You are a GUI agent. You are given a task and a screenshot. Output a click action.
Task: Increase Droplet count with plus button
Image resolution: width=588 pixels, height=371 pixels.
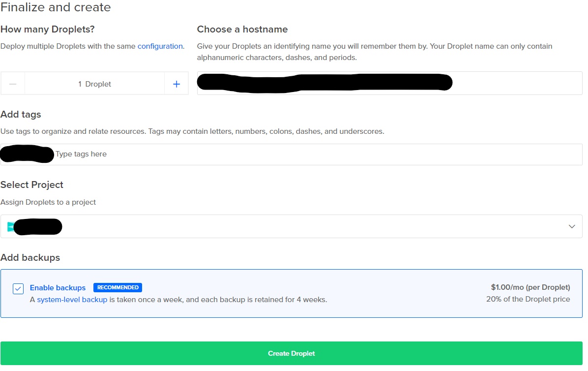176,84
